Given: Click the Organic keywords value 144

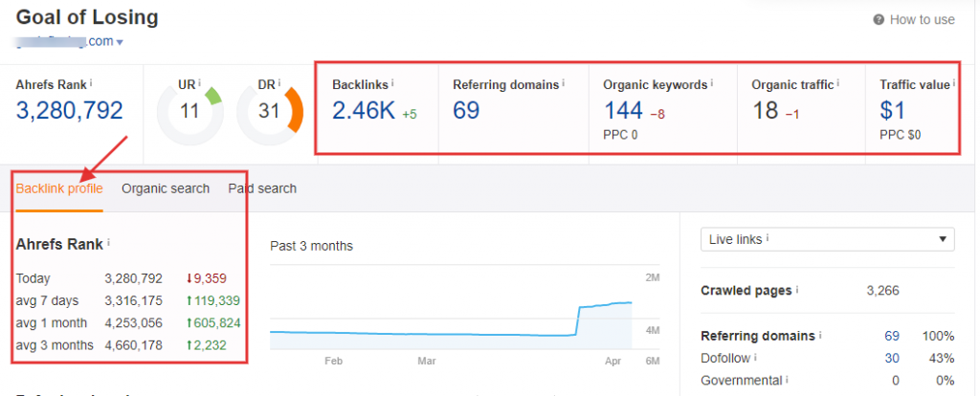Looking at the screenshot, I should (623, 111).
